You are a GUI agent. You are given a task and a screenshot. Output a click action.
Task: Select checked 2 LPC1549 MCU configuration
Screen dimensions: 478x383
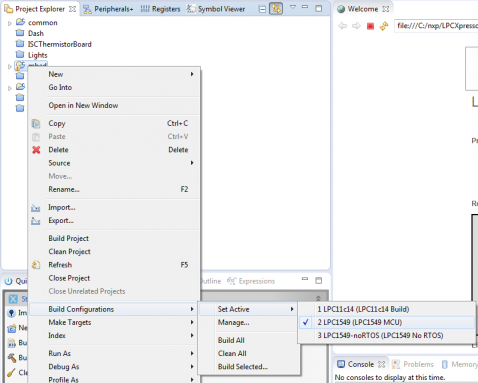click(387, 322)
